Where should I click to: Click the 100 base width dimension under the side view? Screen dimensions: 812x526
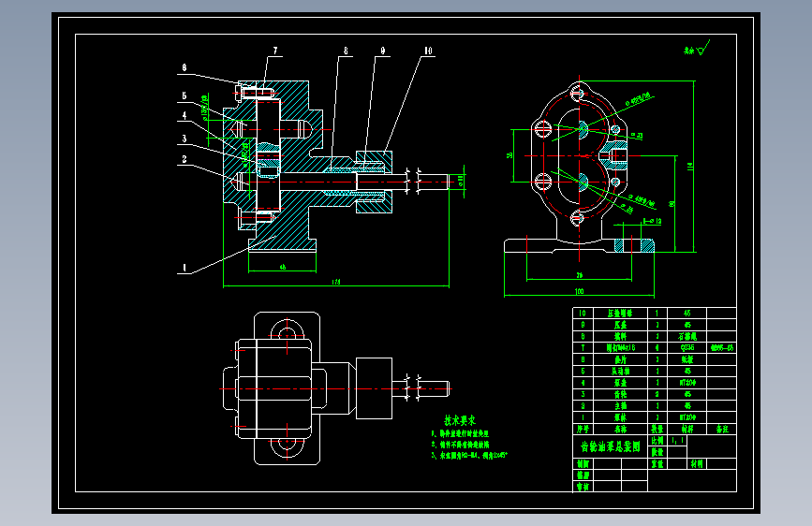[x=579, y=291]
